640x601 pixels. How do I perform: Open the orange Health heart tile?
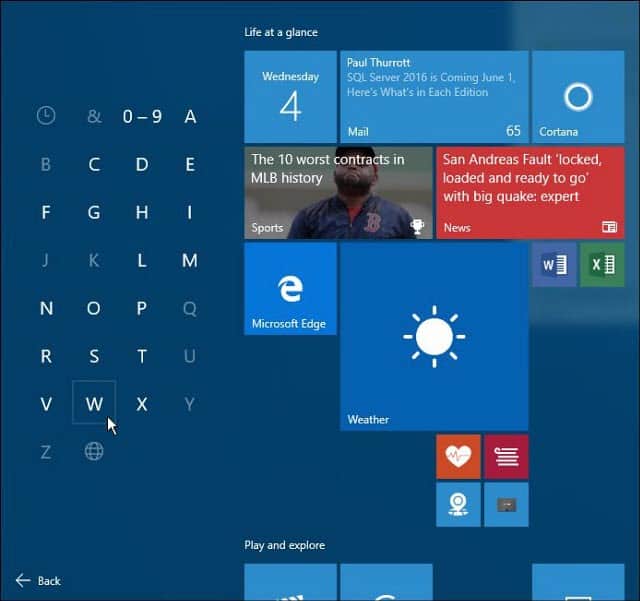(458, 456)
